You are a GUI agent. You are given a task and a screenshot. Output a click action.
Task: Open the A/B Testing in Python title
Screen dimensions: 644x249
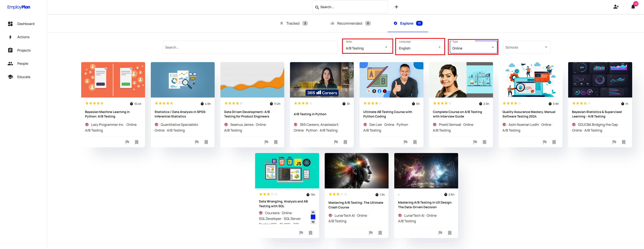pyautogui.click(x=310, y=114)
